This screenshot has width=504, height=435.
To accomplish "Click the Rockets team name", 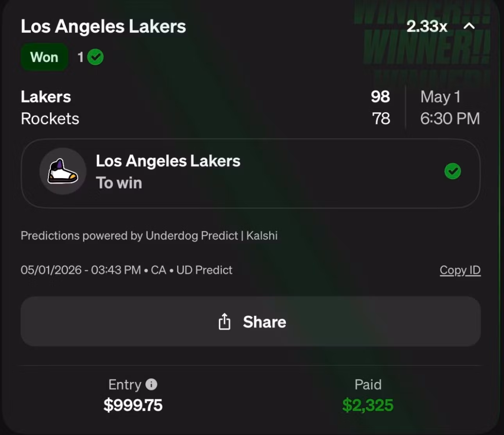I will pos(50,119).
